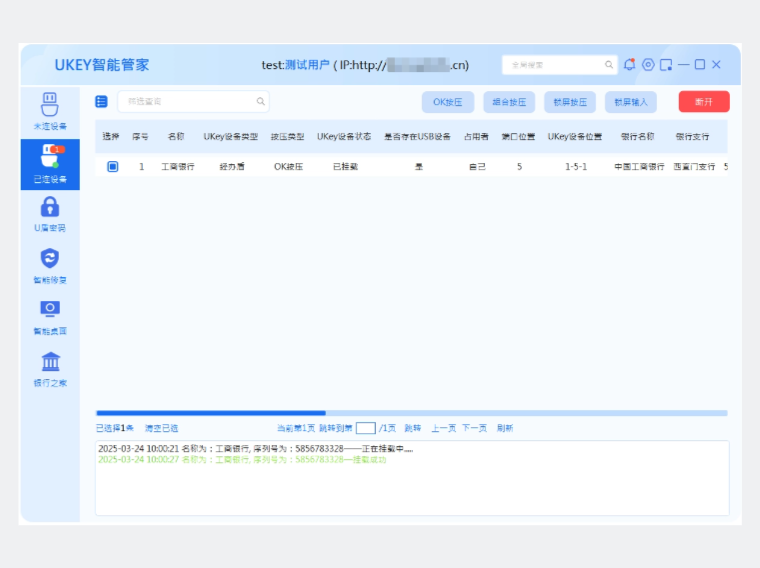Click the notification bell icon
The image size is (760, 568).
630,65
